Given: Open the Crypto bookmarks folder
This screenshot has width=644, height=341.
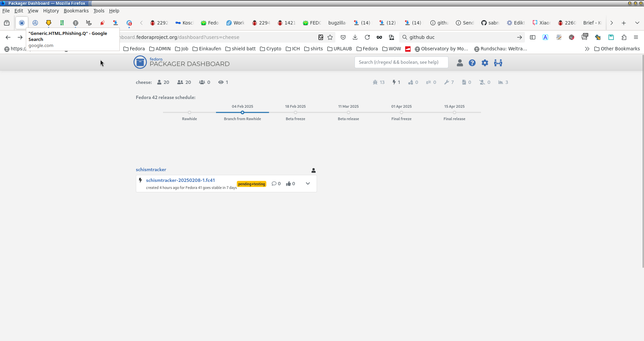Looking at the screenshot, I should 271,49.
